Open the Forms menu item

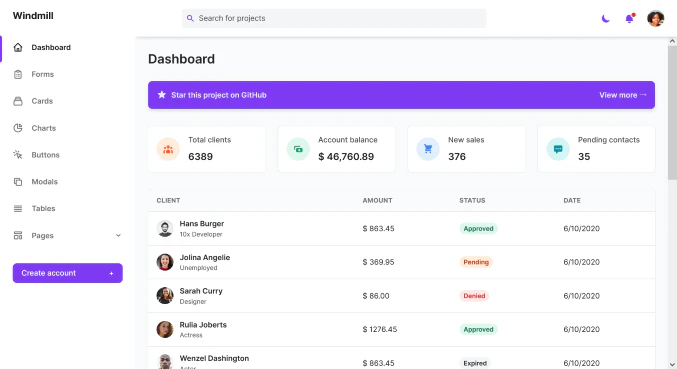(x=42, y=74)
